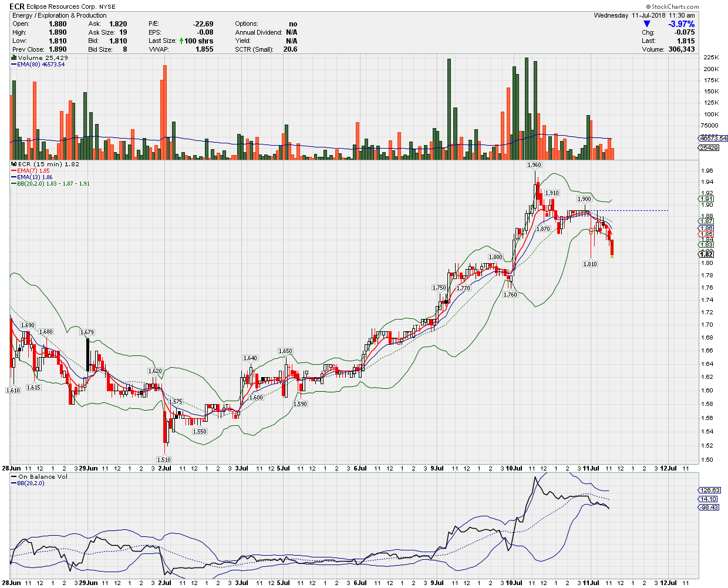Viewport: 728px width, 588px height.
Task: Click the NYSE exchange label
Action: click(x=107, y=7)
